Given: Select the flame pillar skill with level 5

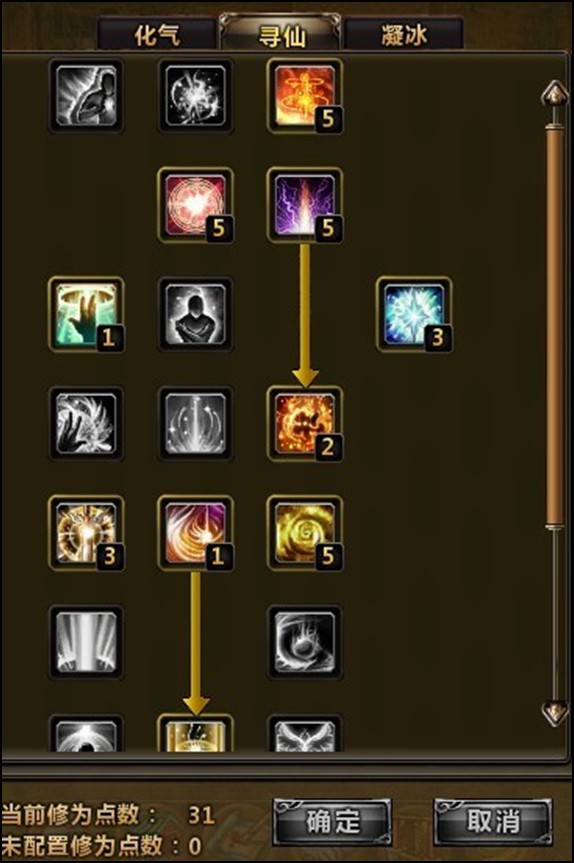Looking at the screenshot, I should coord(305,96).
